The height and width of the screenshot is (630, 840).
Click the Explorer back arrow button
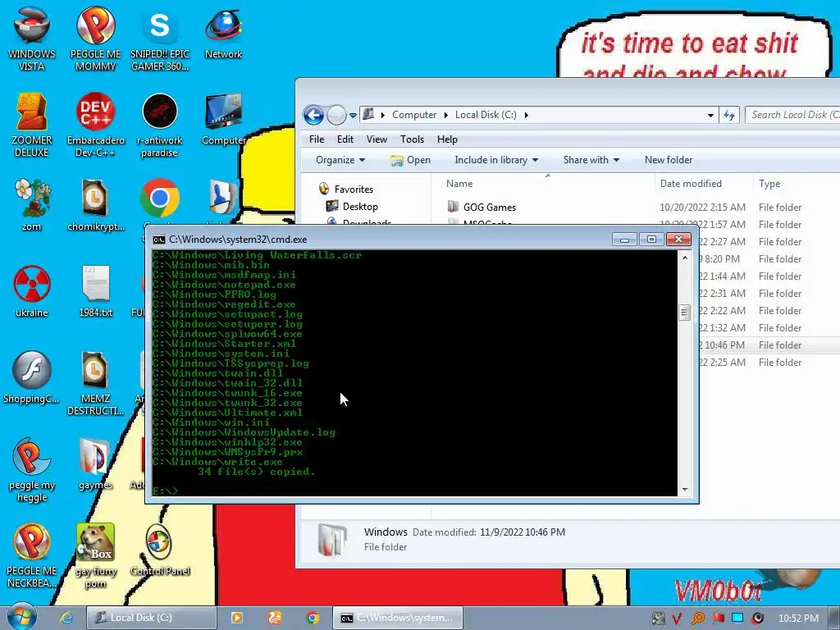(x=313, y=115)
